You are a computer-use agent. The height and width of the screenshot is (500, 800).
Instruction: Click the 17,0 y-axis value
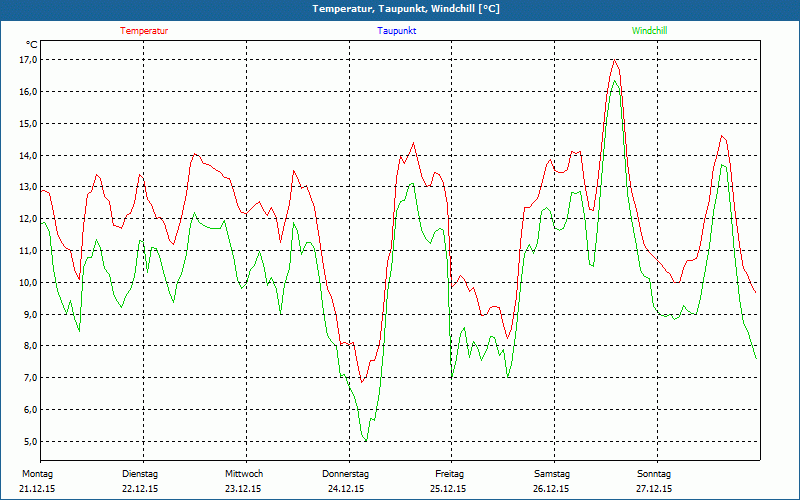(x=28, y=60)
